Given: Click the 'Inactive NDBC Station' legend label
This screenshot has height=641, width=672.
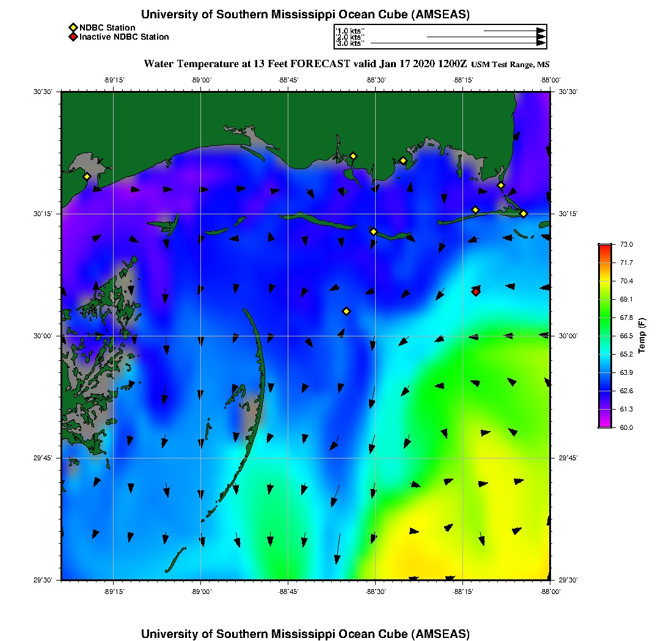Looking at the screenshot, I should [x=124, y=37].
